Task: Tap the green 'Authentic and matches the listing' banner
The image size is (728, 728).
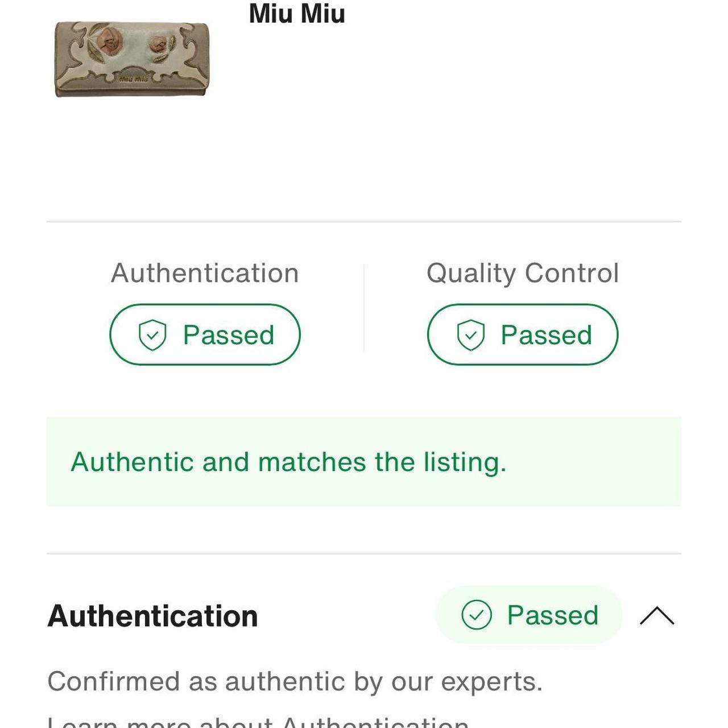Action: coord(363,461)
